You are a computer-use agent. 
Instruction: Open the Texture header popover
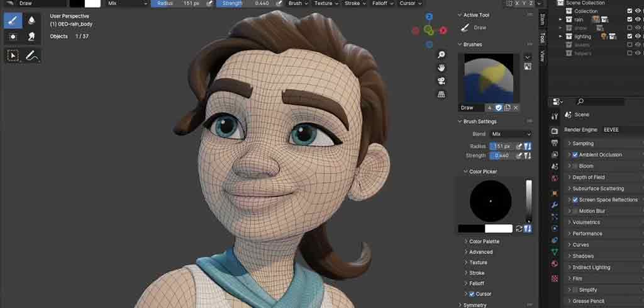325,3
